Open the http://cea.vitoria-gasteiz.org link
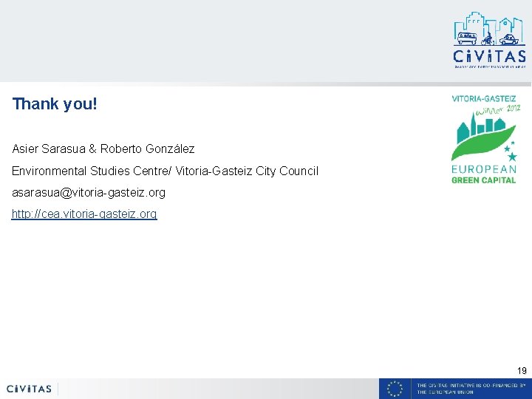The width and height of the screenshot is (532, 399). click(x=84, y=214)
